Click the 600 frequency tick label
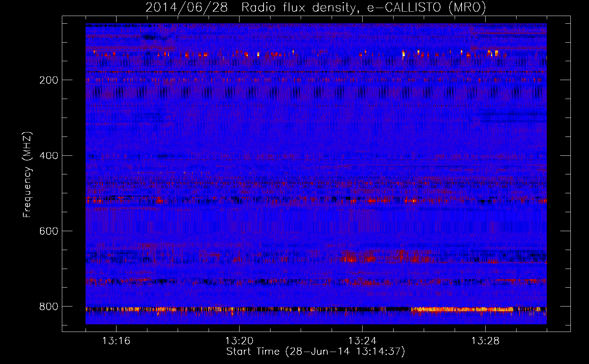Screen dimensions: 589x364 pos(49,231)
